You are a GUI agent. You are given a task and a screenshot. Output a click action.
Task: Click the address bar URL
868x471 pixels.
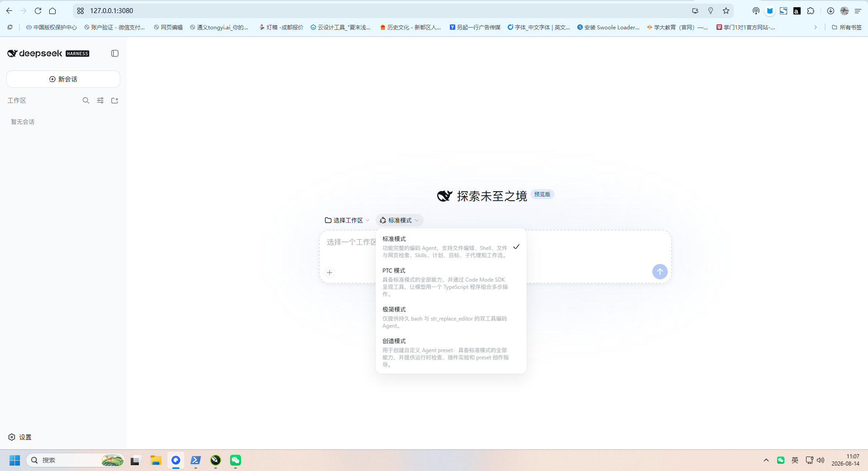[x=112, y=11]
